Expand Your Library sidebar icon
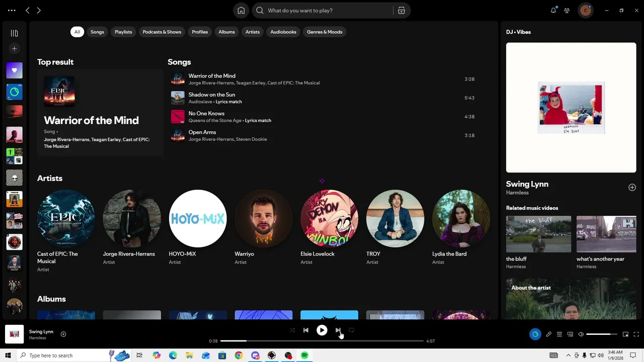This screenshot has height=362, width=644. click(14, 33)
